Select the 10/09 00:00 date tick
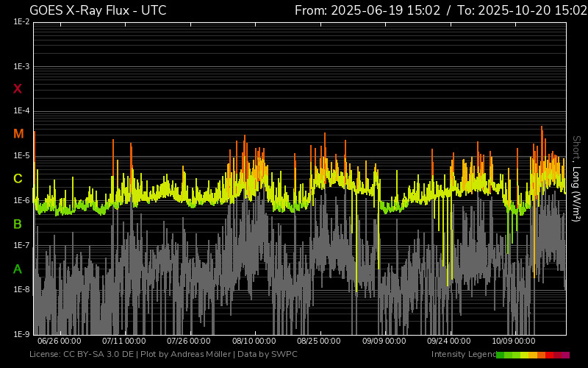Image resolution: width=588 pixels, height=368 pixels. [x=513, y=342]
